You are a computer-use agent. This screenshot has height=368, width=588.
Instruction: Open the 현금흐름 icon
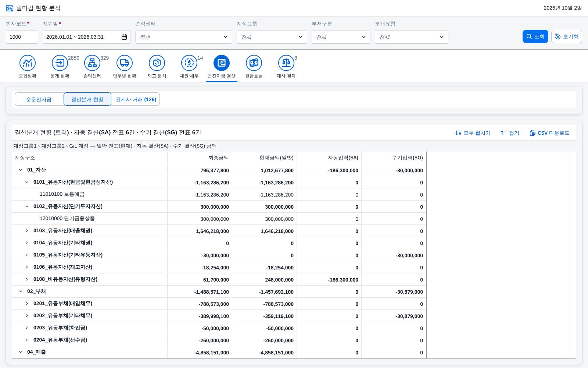pyautogui.click(x=254, y=63)
